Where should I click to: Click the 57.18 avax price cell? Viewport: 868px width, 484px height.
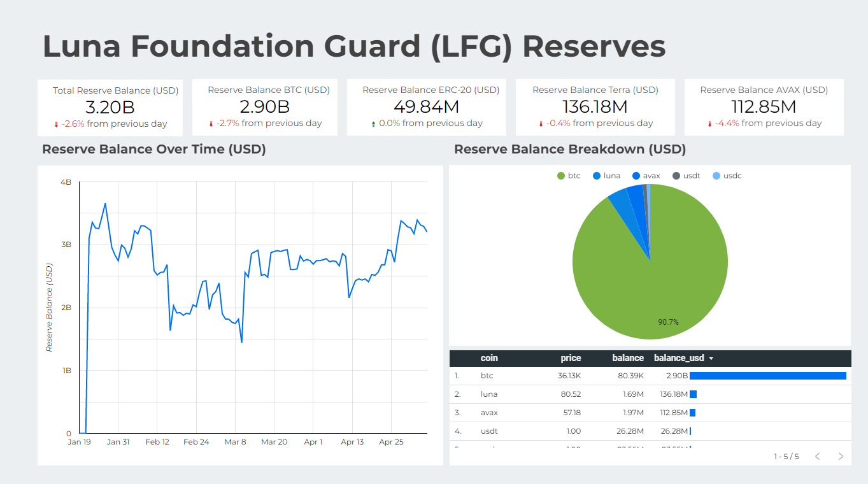[572, 413]
